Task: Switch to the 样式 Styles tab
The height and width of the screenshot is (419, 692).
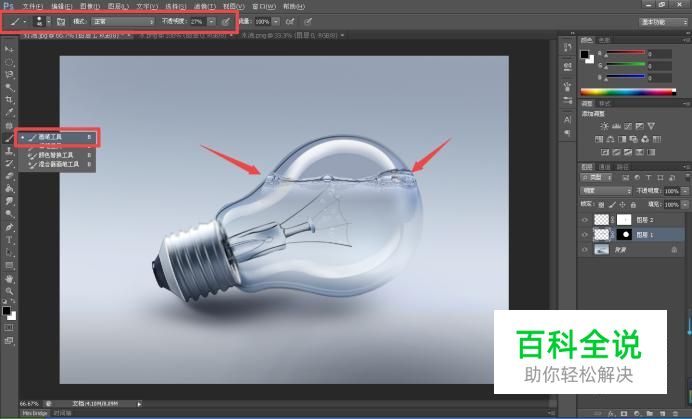Action: tap(605, 103)
